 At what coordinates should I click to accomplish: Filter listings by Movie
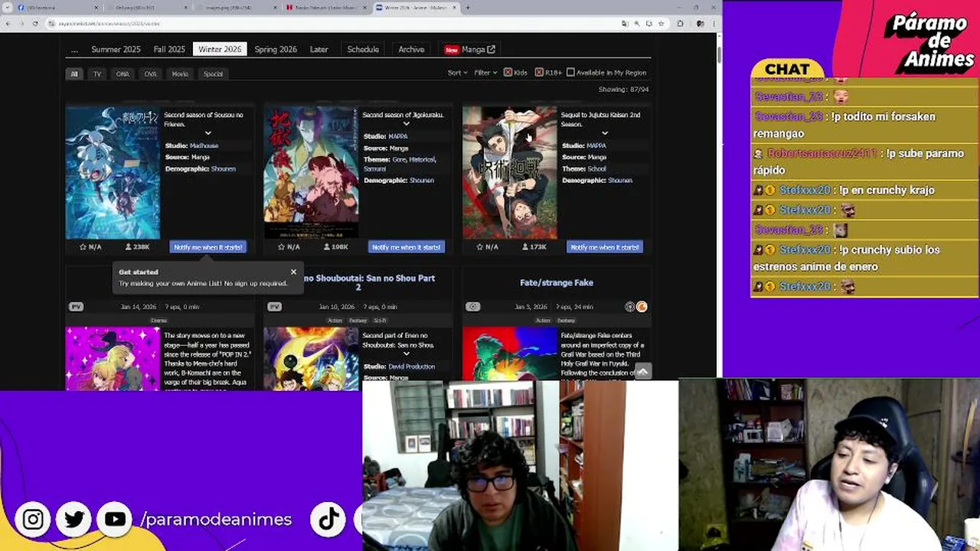pos(180,74)
